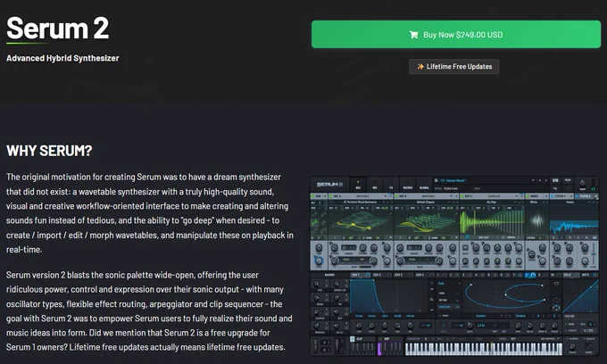
Task: Open the preset browser dropdown arrow
Action: [x=533, y=180]
